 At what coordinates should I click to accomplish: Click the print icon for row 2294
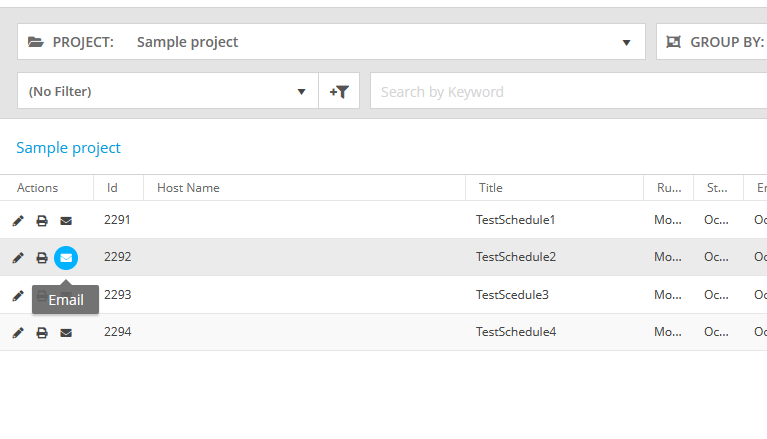click(x=42, y=333)
